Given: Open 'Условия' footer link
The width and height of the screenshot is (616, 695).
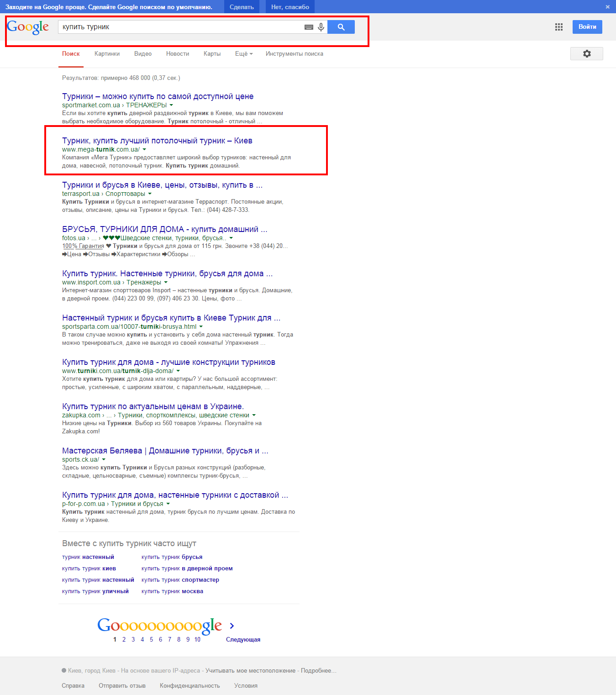Looking at the screenshot, I should [246, 685].
